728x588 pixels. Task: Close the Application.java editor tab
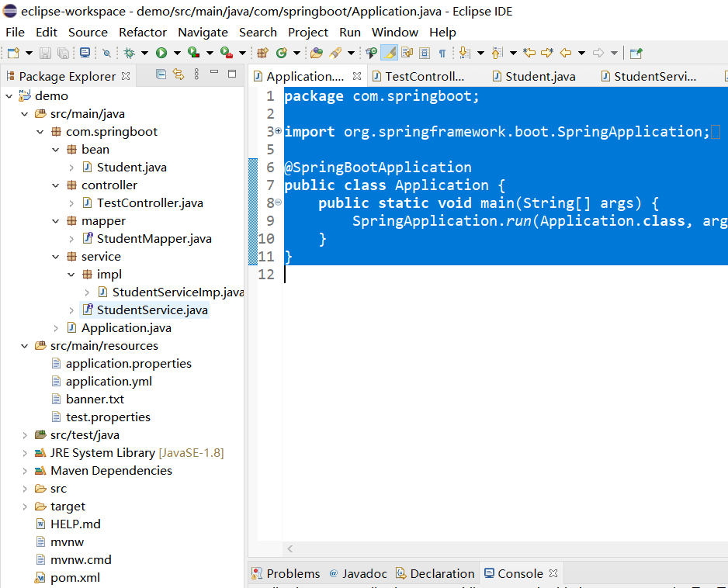(357, 76)
